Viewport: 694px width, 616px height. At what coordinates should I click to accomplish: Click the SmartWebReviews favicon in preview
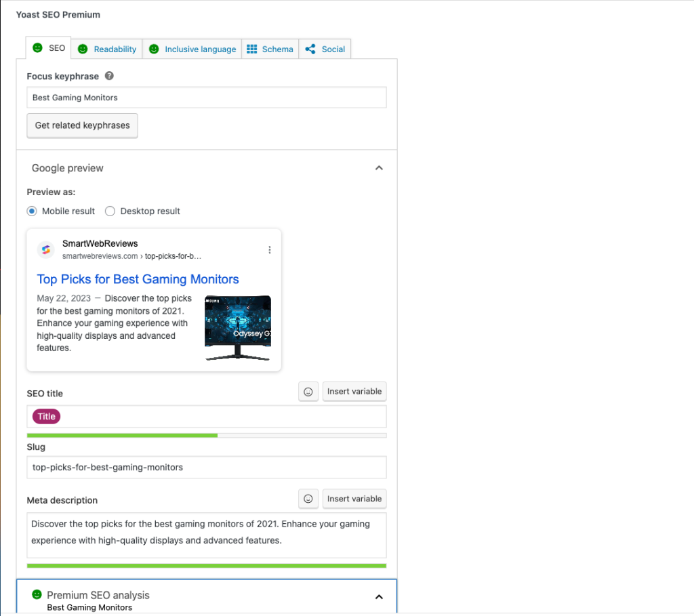point(46,249)
